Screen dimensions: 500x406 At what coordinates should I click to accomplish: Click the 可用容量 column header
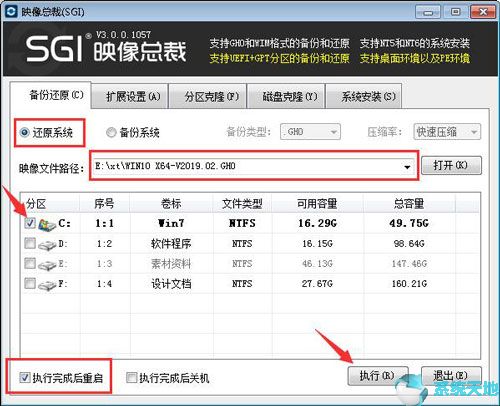pyautogui.click(x=317, y=203)
